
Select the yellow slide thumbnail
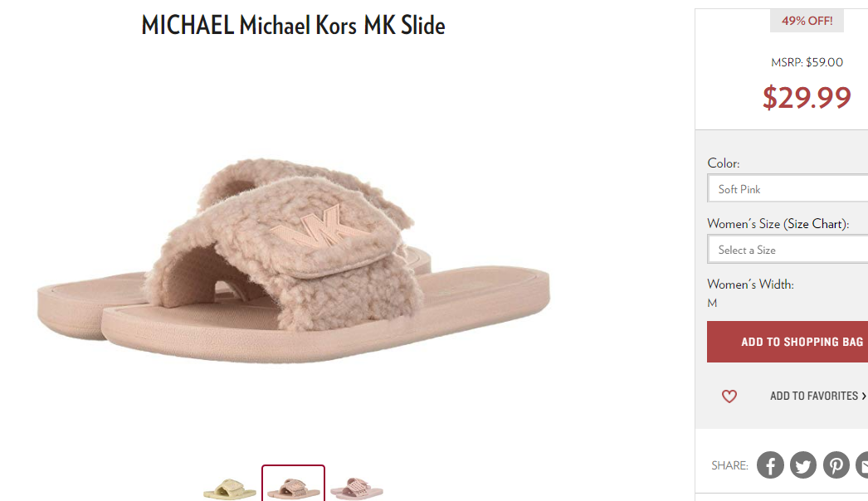point(230,489)
